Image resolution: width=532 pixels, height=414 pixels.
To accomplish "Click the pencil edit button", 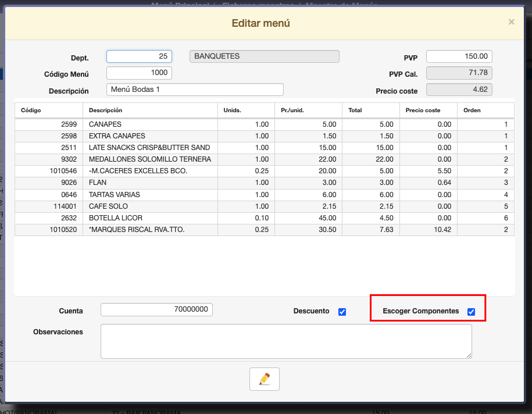I will pos(265,379).
